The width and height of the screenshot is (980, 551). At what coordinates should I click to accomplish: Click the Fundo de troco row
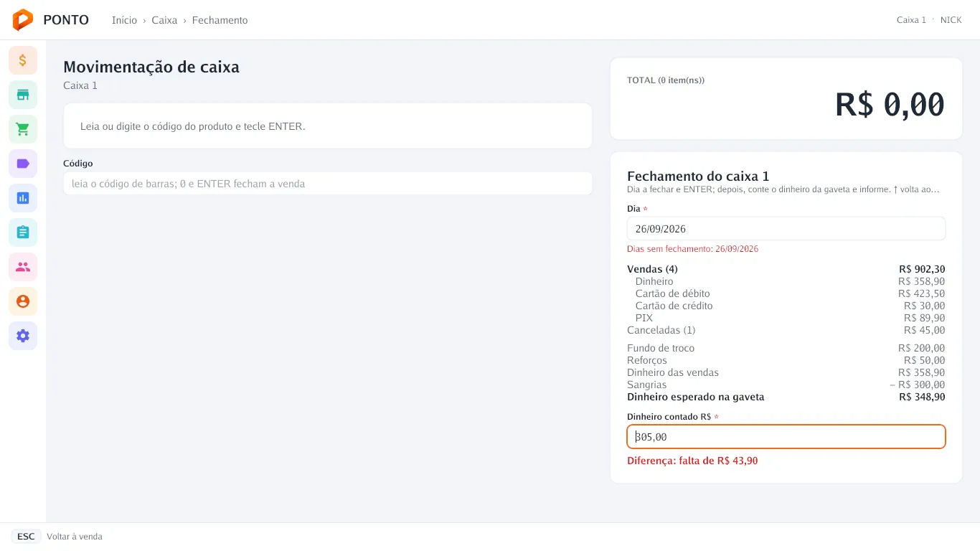(786, 348)
